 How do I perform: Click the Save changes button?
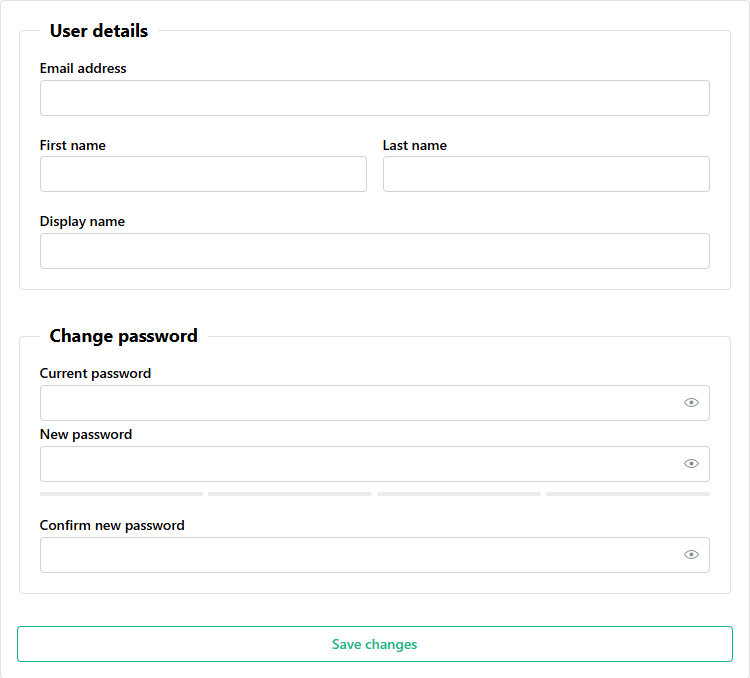coord(375,644)
